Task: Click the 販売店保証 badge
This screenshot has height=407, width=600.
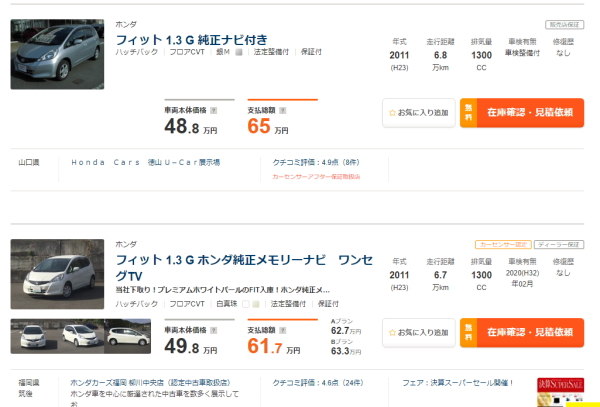Action: coord(564,25)
